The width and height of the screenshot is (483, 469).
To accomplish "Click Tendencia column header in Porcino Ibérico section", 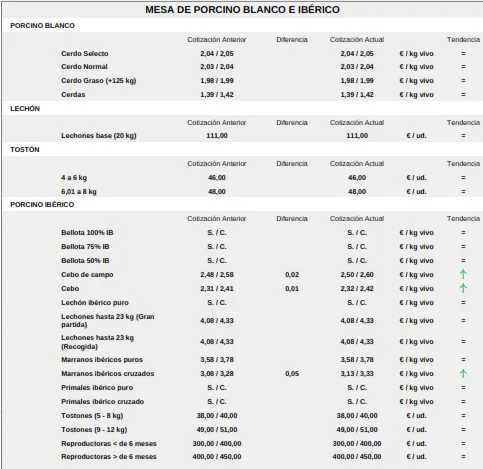I will (463, 219).
